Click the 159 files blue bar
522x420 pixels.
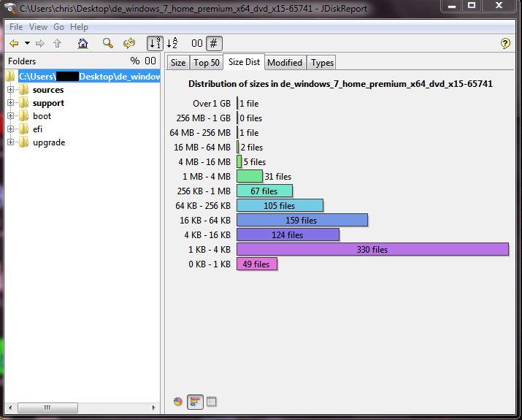(302, 220)
